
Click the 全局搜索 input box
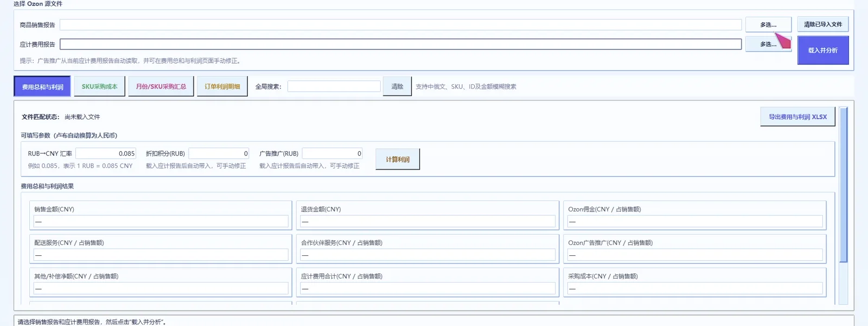[x=334, y=86]
